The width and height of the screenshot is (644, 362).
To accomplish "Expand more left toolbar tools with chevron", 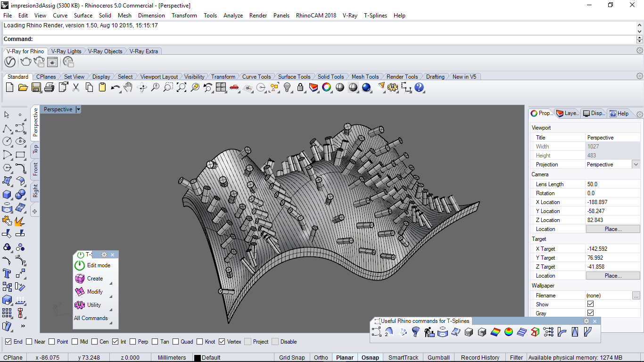I will [23, 326].
